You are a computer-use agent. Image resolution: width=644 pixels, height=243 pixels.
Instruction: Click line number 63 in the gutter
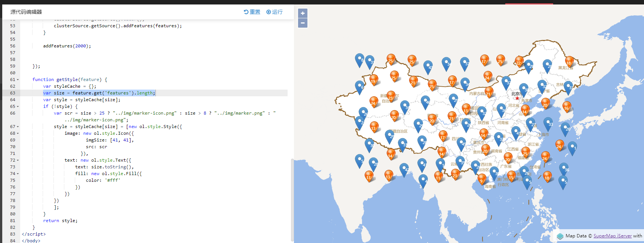tap(13, 93)
